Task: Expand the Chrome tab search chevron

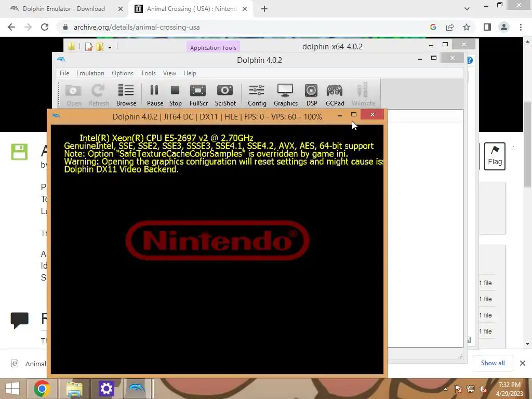Action: 467,9
